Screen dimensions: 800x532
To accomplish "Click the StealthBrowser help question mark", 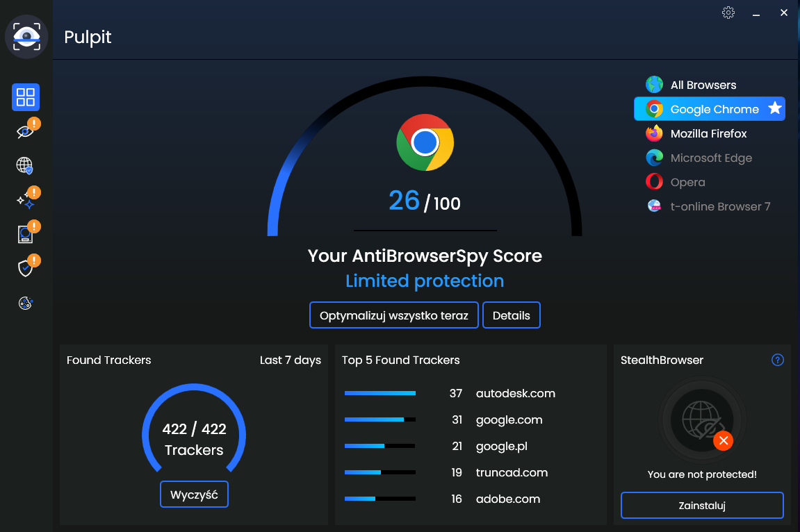I will pyautogui.click(x=778, y=360).
